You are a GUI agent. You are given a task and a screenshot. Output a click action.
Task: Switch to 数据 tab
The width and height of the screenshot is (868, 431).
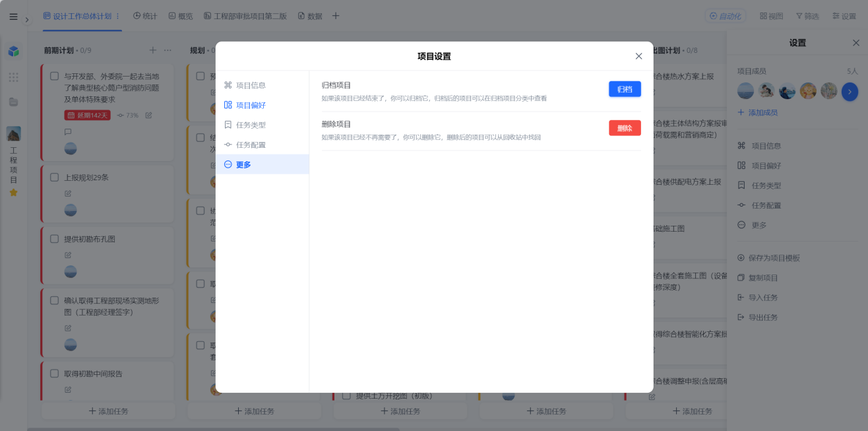click(x=310, y=16)
